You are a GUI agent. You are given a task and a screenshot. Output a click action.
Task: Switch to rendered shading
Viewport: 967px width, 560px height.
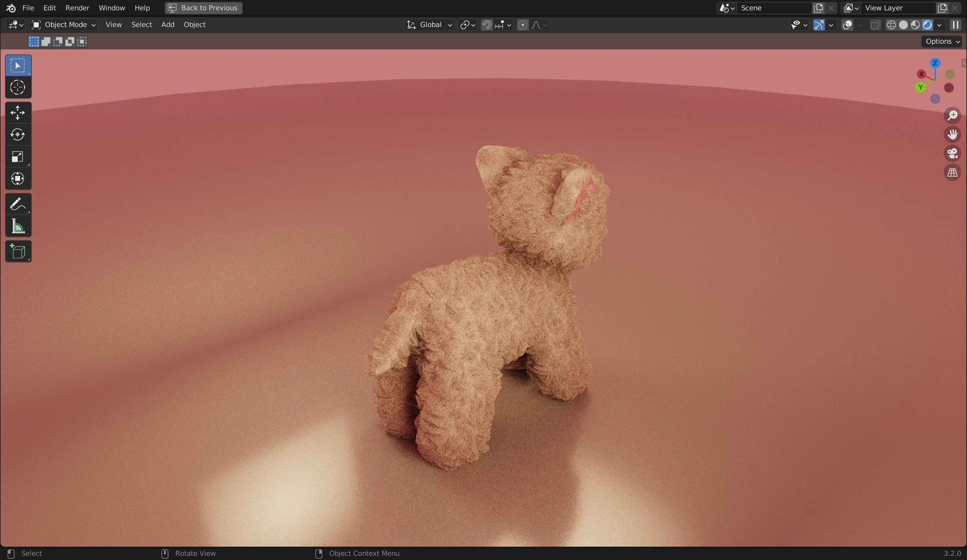point(927,25)
